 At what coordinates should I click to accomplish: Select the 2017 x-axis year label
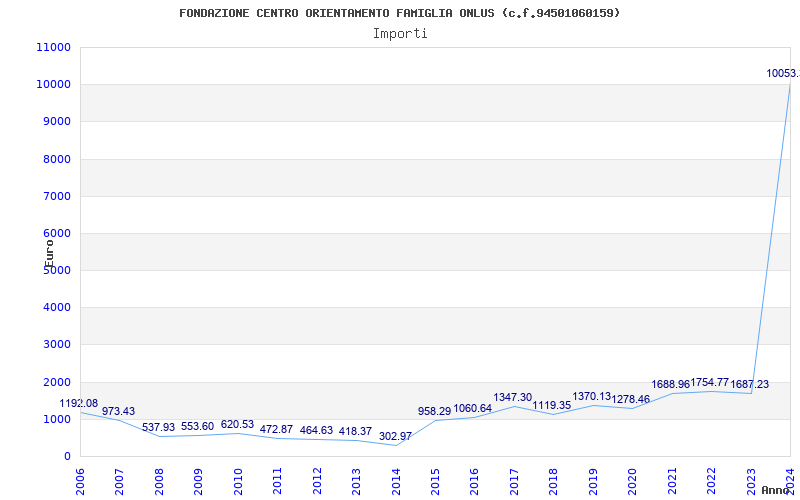(x=514, y=481)
